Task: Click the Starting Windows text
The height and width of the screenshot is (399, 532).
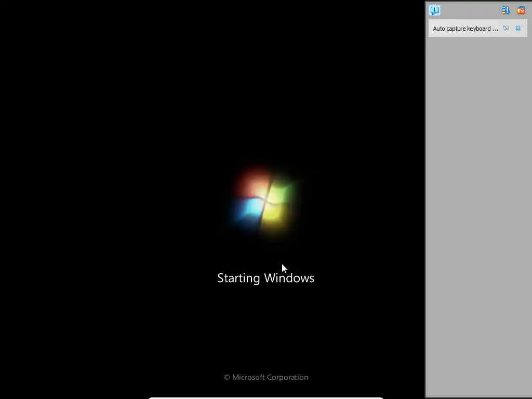Action: [265, 278]
